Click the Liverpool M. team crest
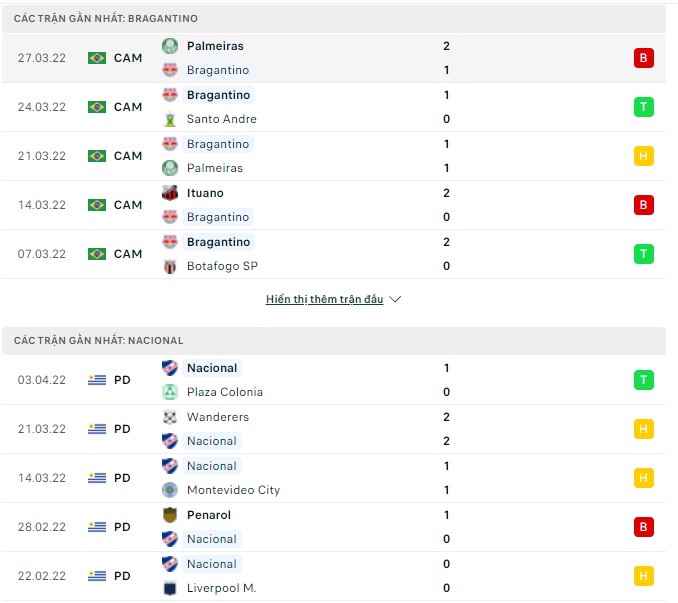 [x=170, y=588]
